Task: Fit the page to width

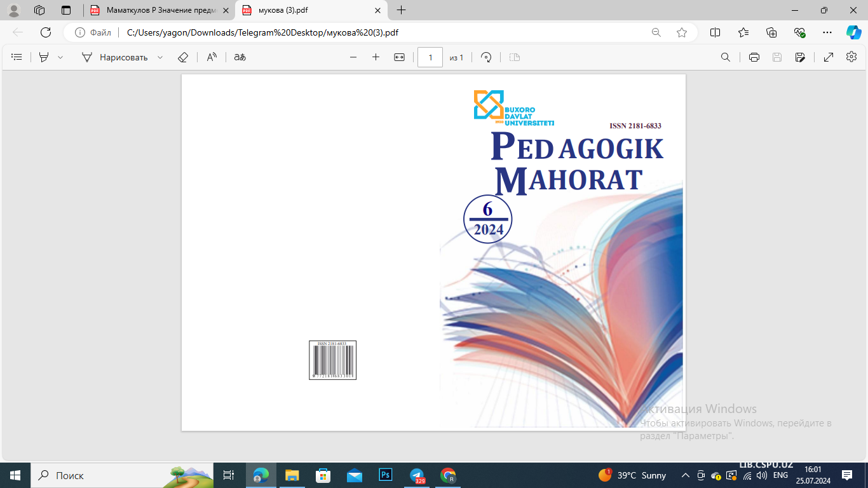Action: [398, 57]
